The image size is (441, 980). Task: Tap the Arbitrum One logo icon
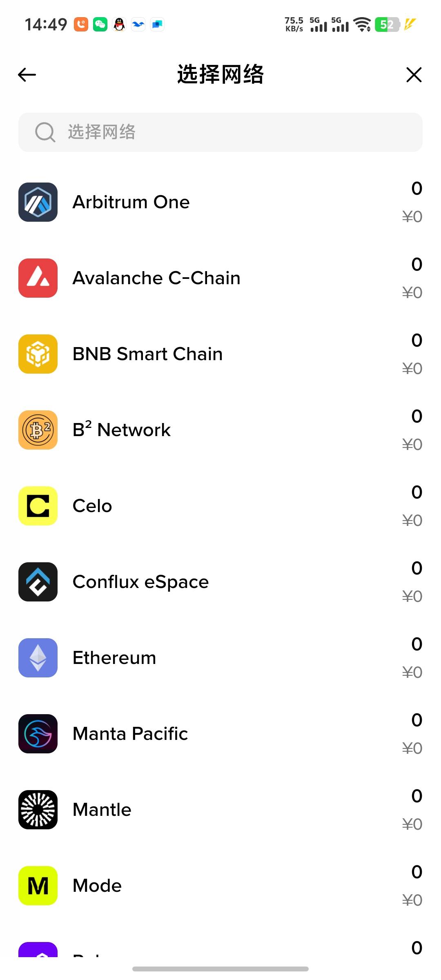[x=38, y=202]
